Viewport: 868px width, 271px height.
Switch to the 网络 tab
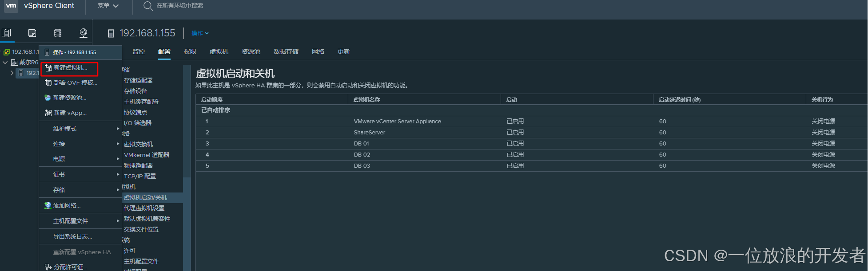point(318,52)
